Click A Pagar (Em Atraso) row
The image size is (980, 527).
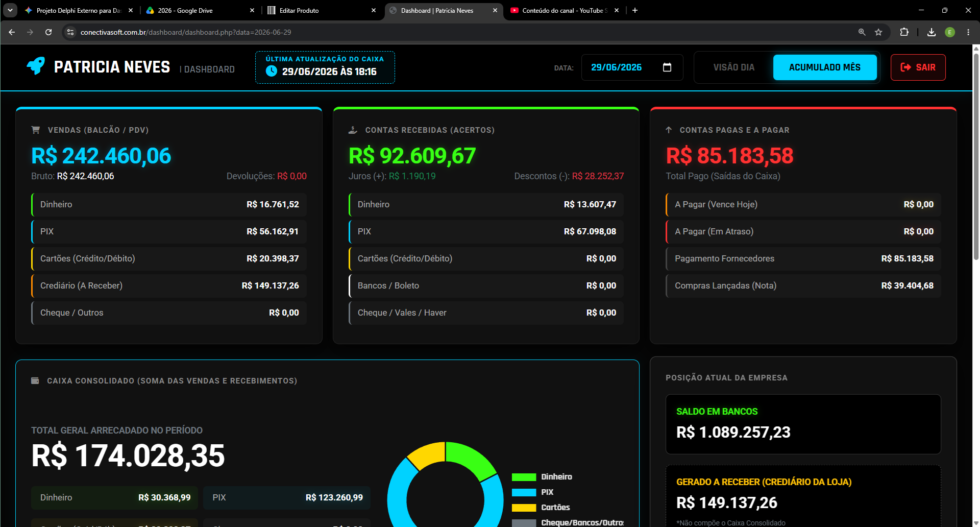pyautogui.click(x=803, y=231)
